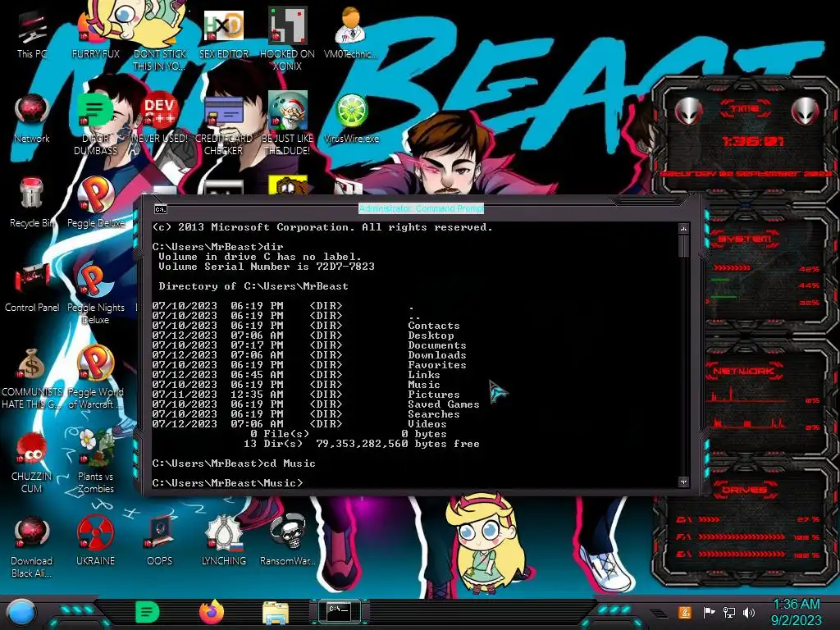Launch Peggle Nights Deluxe
Viewport: 840px width, 630px height.
click(x=95, y=294)
